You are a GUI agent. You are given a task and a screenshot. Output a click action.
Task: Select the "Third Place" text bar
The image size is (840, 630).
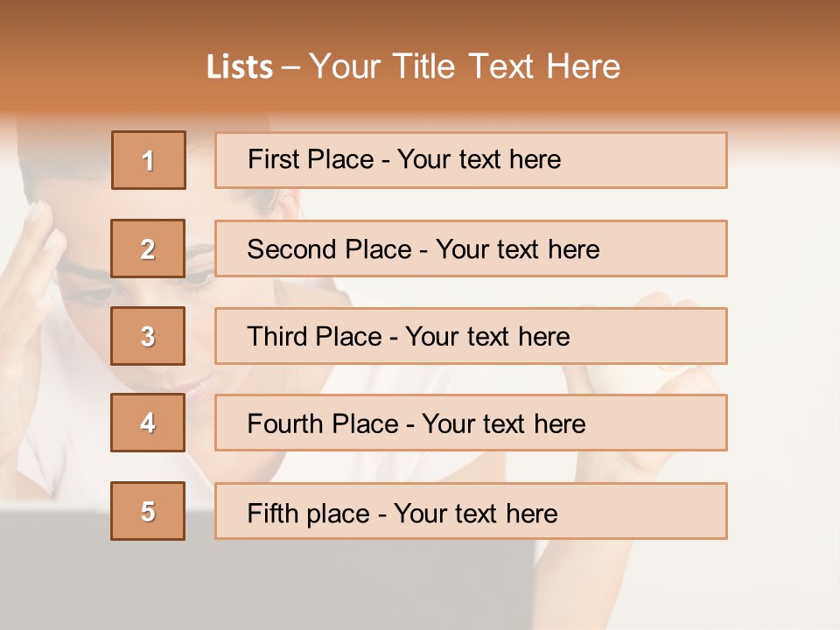pyautogui.click(x=471, y=336)
